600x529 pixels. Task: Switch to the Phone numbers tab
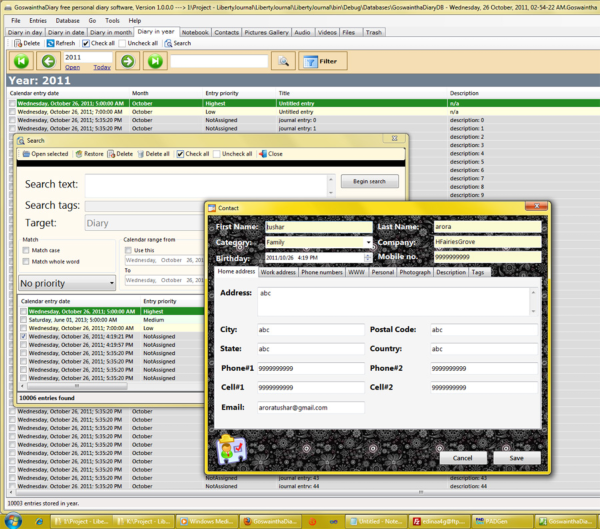[x=321, y=272]
